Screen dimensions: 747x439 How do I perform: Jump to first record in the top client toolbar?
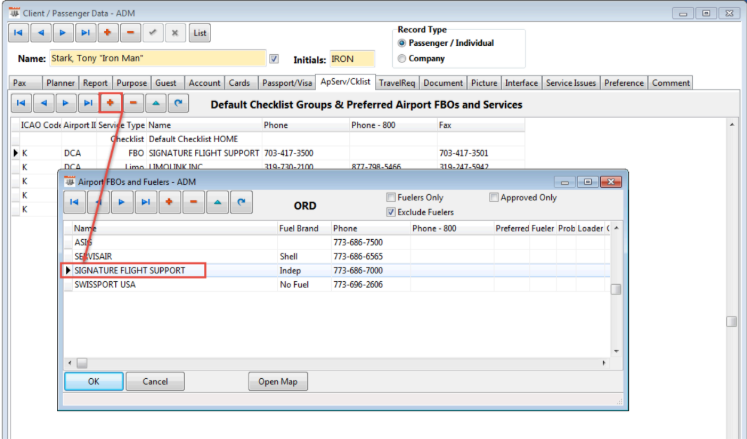tap(19, 33)
